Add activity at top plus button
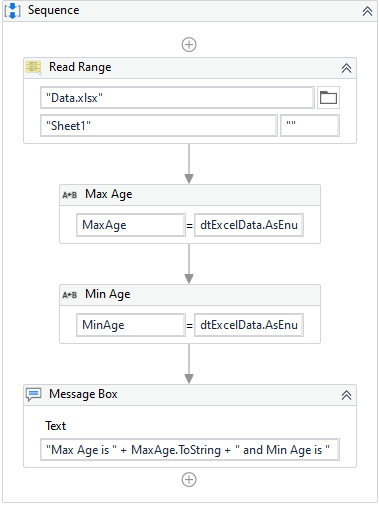Image resolution: width=379 pixels, height=506 pixels. (x=189, y=45)
